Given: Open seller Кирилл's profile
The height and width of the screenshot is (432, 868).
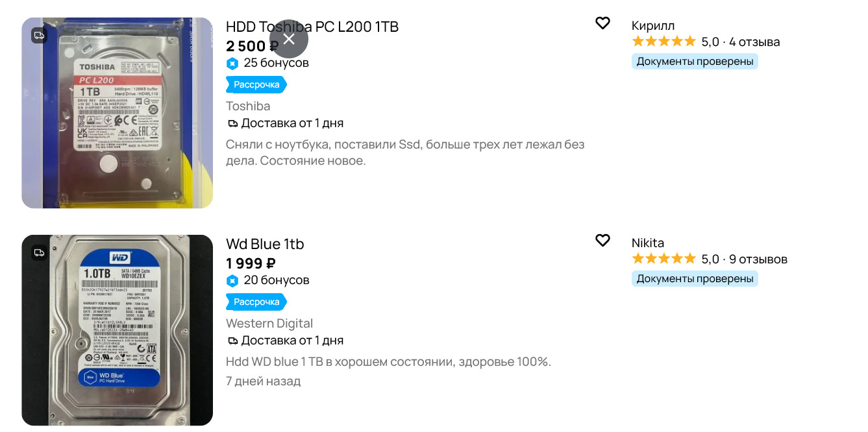Looking at the screenshot, I should (x=652, y=25).
